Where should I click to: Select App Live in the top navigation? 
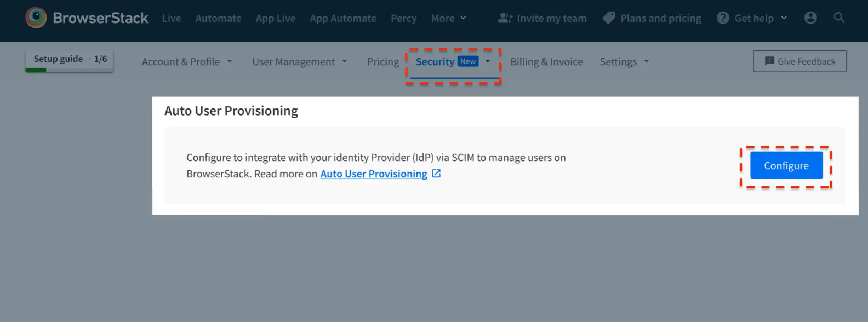tap(275, 18)
